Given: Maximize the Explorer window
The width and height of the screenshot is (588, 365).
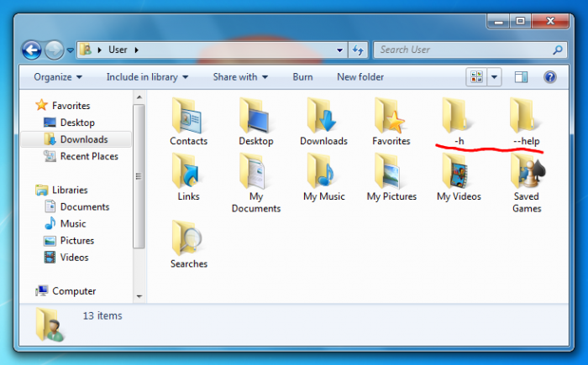Looking at the screenshot, I should 520,21.
